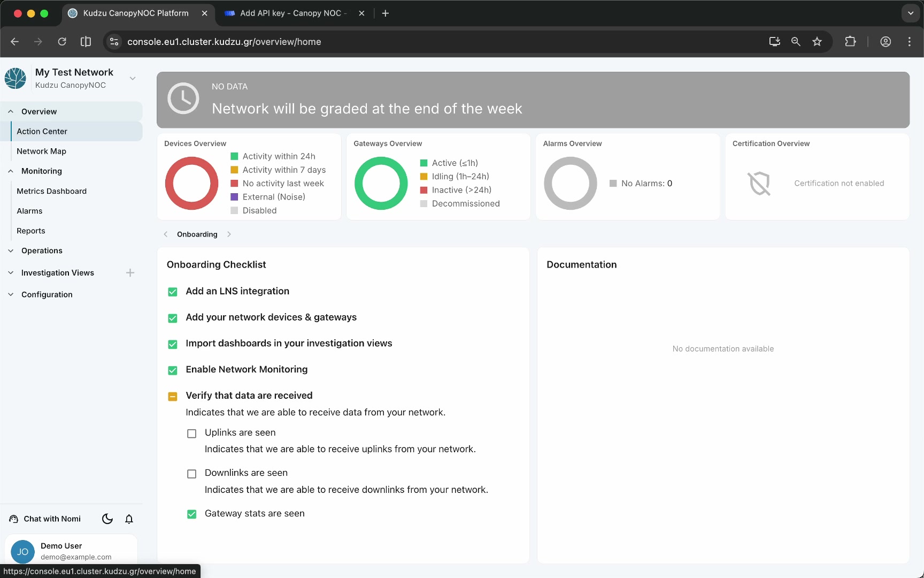Open Reports page in sidebar

(76, 231)
